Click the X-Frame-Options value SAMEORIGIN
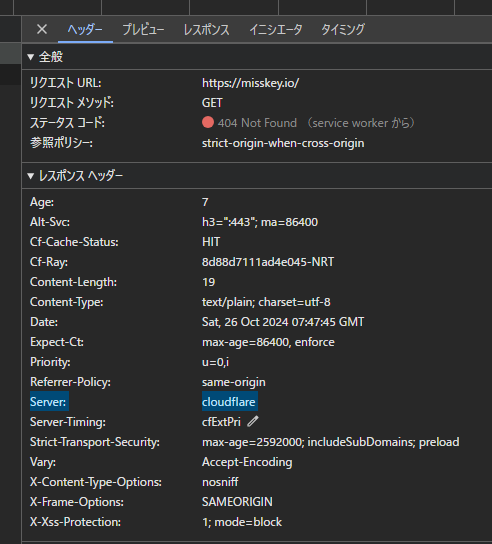 click(237, 502)
